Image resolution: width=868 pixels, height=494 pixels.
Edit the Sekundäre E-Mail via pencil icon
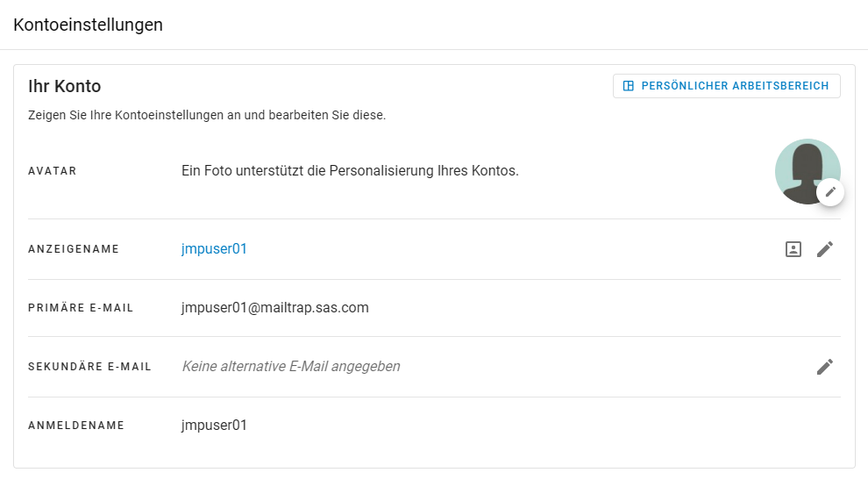click(824, 367)
